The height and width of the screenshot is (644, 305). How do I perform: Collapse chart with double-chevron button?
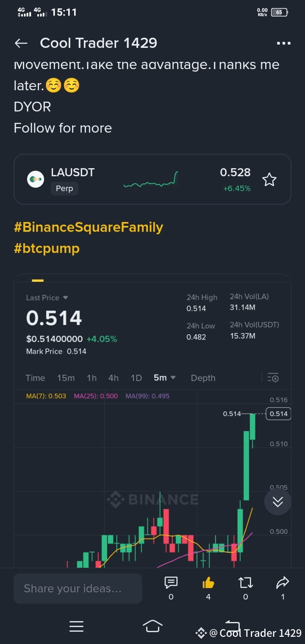pos(277,502)
